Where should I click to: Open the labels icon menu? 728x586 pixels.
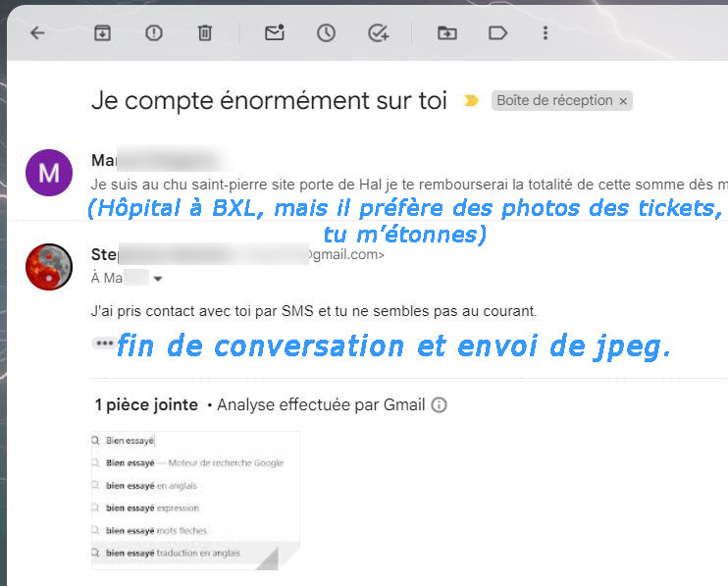click(x=497, y=32)
